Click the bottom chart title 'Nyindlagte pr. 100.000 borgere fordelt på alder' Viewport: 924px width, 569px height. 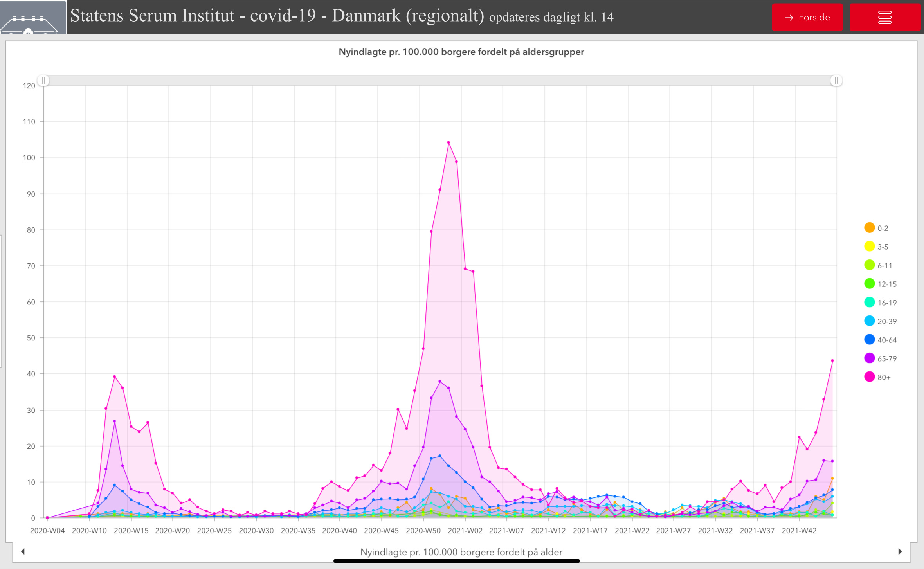tap(461, 552)
